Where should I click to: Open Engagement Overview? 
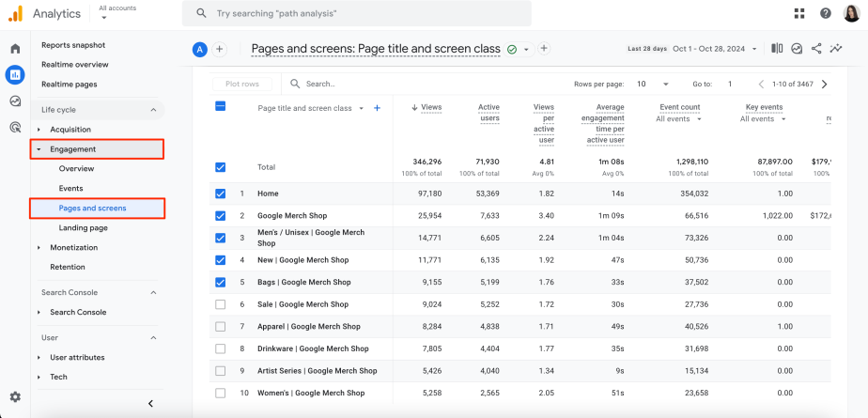76,169
